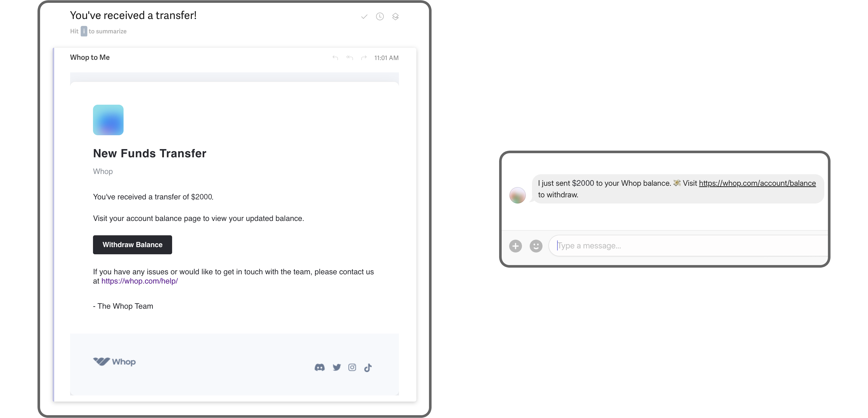Snooze email using the clock icon
868x418 pixels.
380,16
